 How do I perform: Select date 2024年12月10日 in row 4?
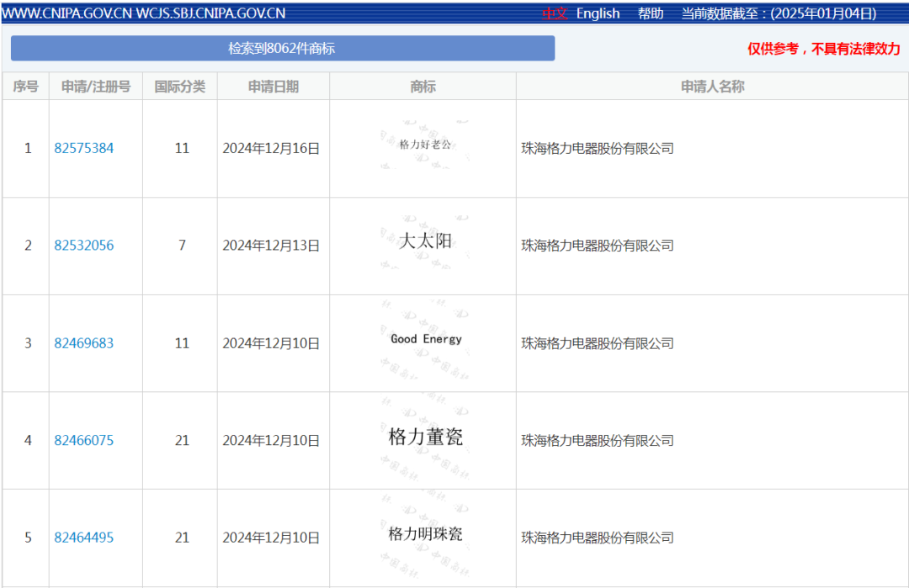271,441
